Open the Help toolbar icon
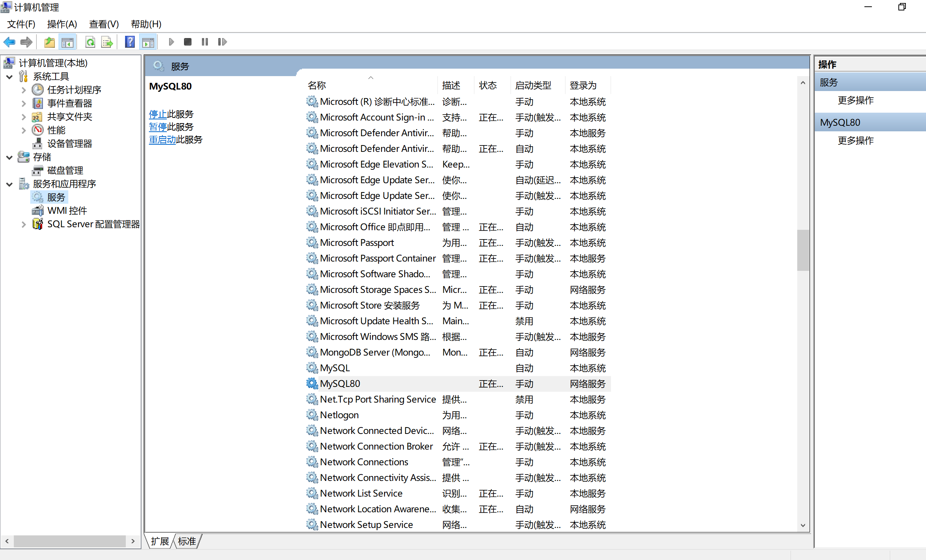926x560 pixels. [x=130, y=42]
